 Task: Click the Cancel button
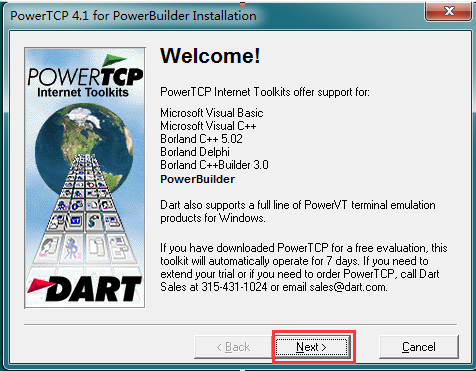pyautogui.click(x=419, y=347)
